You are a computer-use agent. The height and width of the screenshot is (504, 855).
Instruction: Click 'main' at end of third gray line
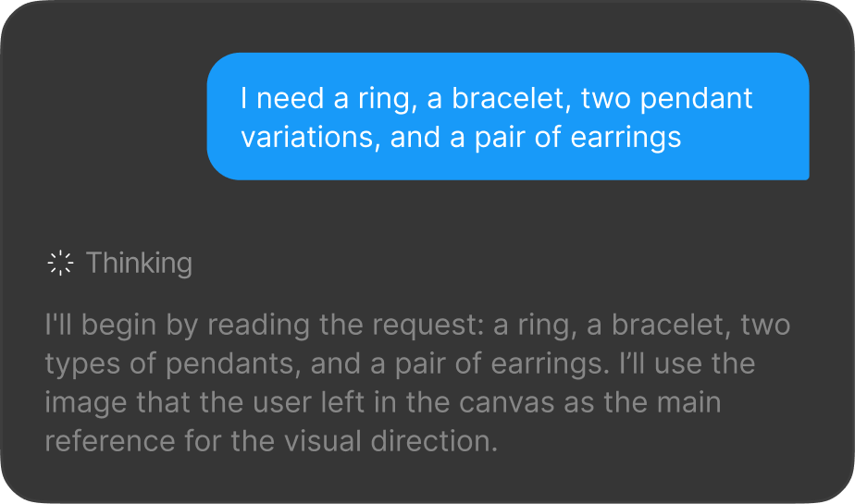pyautogui.click(x=689, y=402)
